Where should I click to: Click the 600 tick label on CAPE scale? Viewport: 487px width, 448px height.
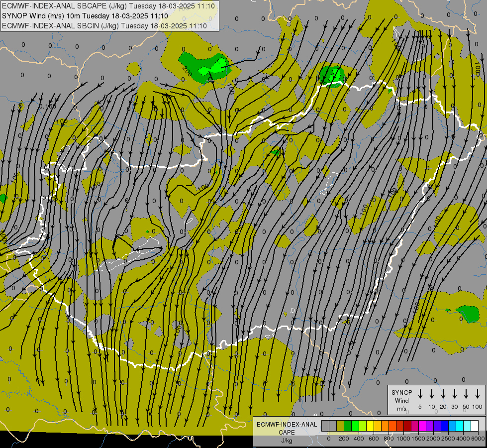374,439
